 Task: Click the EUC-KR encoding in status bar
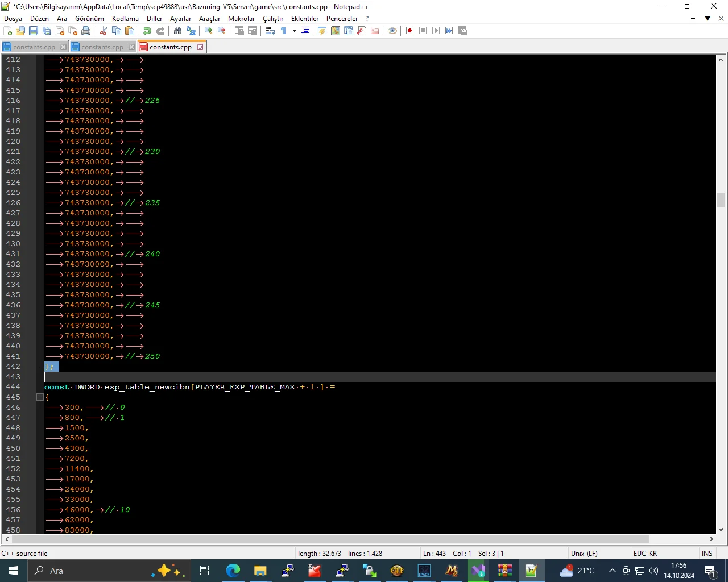tap(645, 553)
